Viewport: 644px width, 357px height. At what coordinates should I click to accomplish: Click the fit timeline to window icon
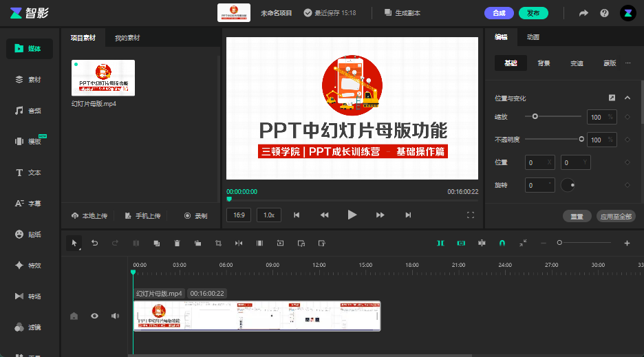pyautogui.click(x=523, y=244)
